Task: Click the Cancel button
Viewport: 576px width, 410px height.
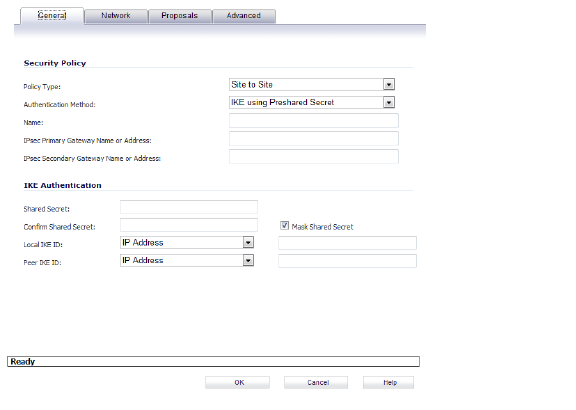Action: (316, 382)
